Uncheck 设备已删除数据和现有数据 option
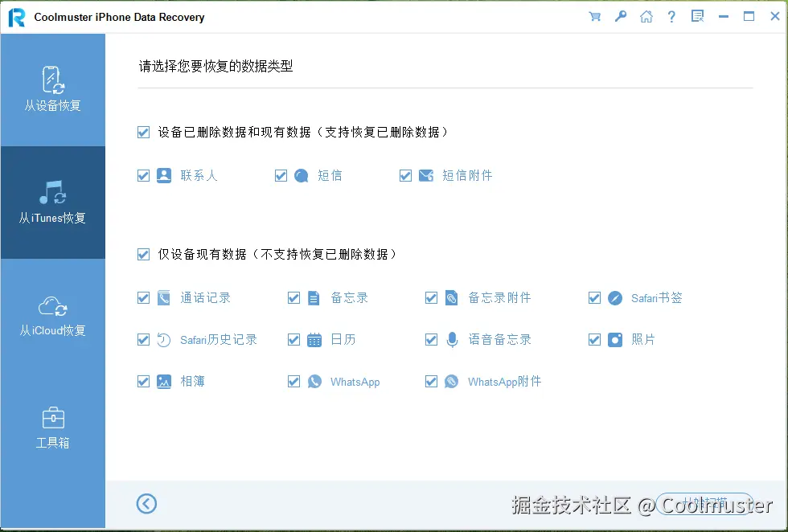788x532 pixels. pos(143,132)
